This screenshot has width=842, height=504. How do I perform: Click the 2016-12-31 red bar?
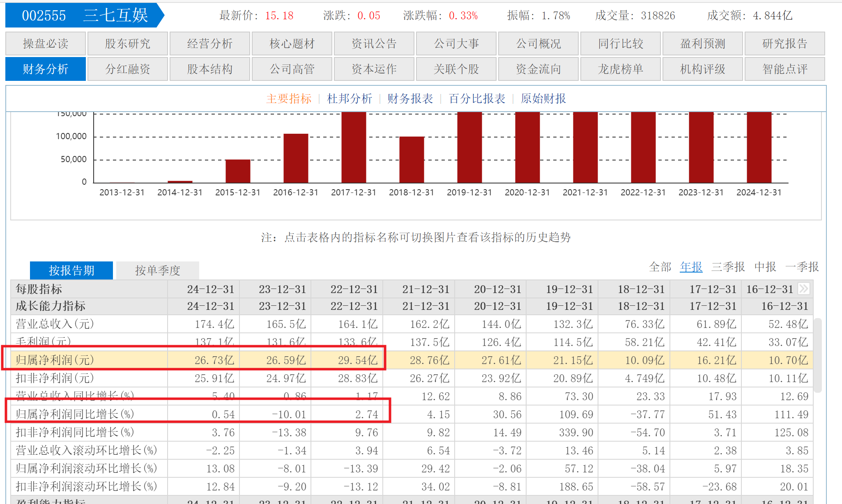(x=296, y=158)
